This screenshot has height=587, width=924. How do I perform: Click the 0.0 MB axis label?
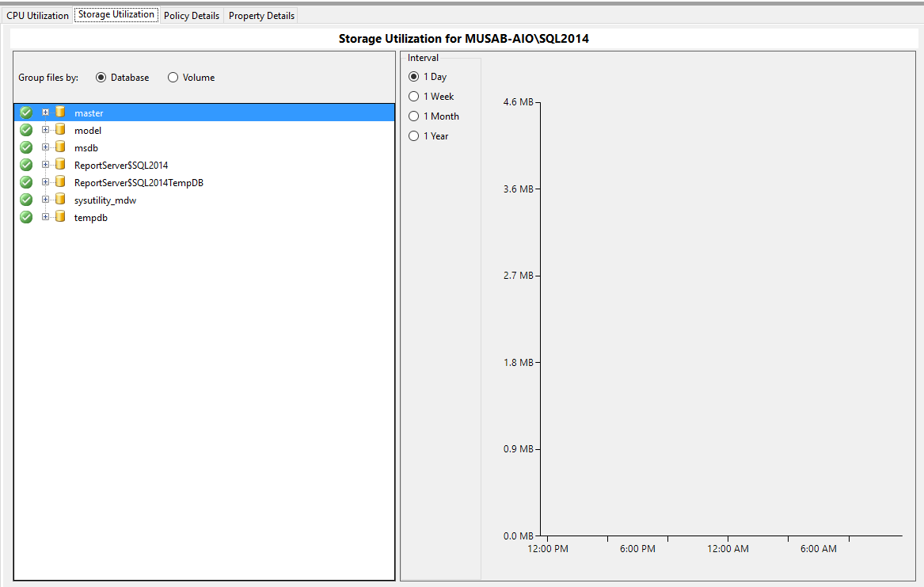click(x=518, y=536)
